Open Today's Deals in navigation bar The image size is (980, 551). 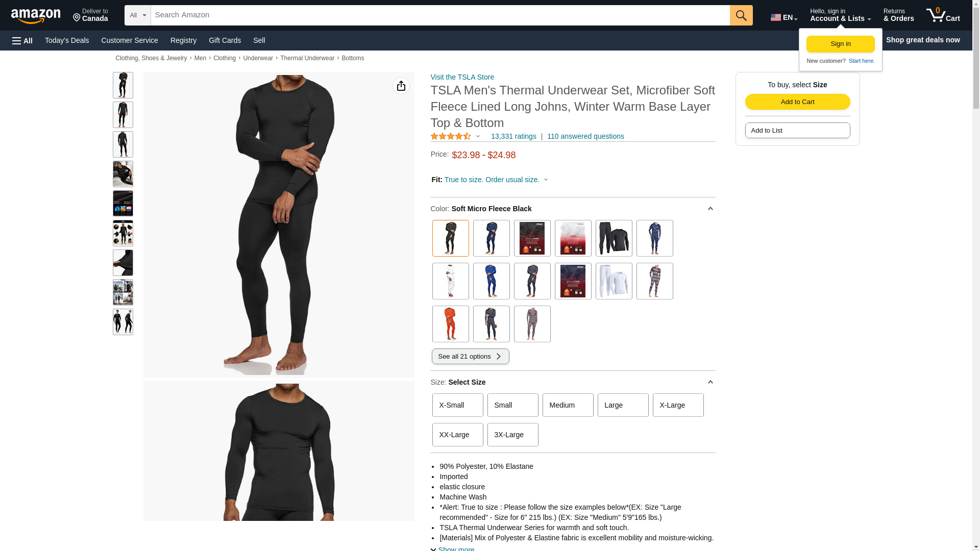(x=67, y=40)
